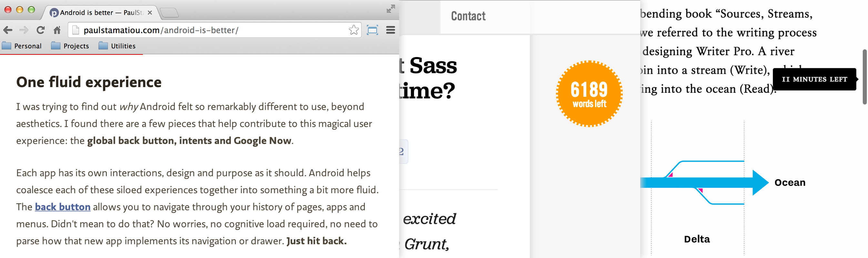Click the browser back arrow

tap(8, 30)
